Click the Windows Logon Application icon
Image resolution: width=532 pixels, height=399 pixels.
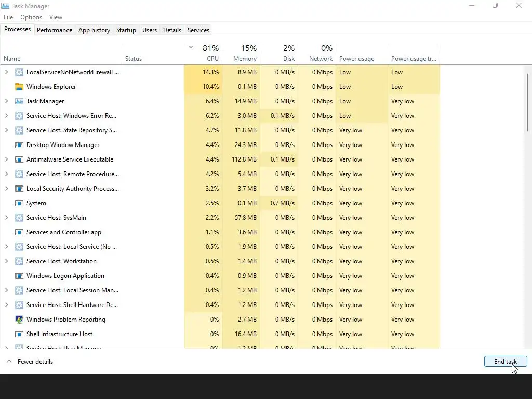(x=19, y=276)
